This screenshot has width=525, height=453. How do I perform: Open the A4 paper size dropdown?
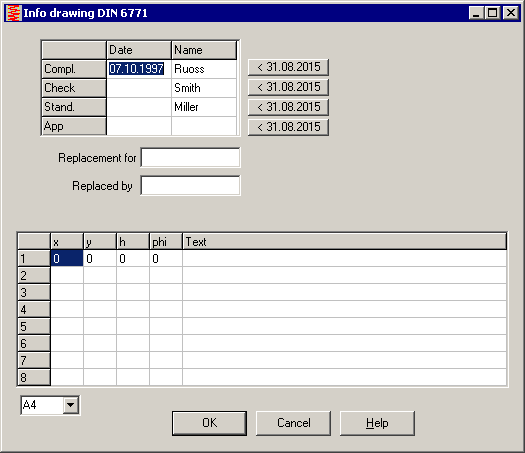pos(71,405)
